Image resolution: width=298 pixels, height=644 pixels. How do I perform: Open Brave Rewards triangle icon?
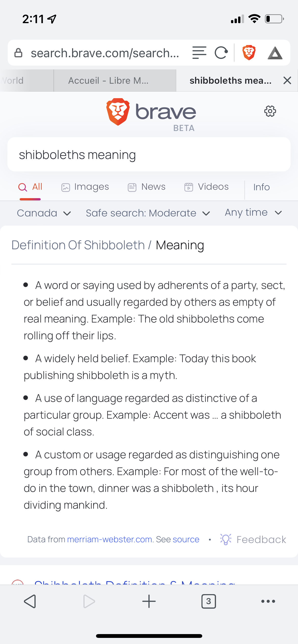pyautogui.click(x=275, y=53)
